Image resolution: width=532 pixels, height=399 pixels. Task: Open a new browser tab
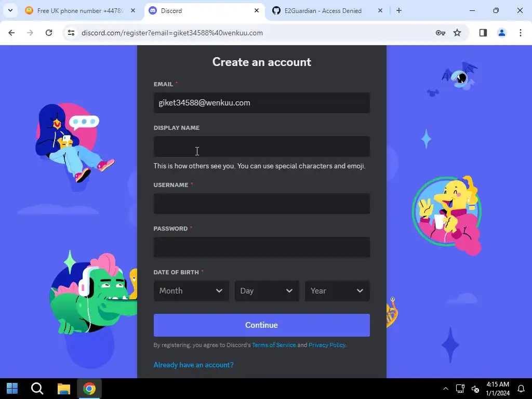pyautogui.click(x=399, y=11)
